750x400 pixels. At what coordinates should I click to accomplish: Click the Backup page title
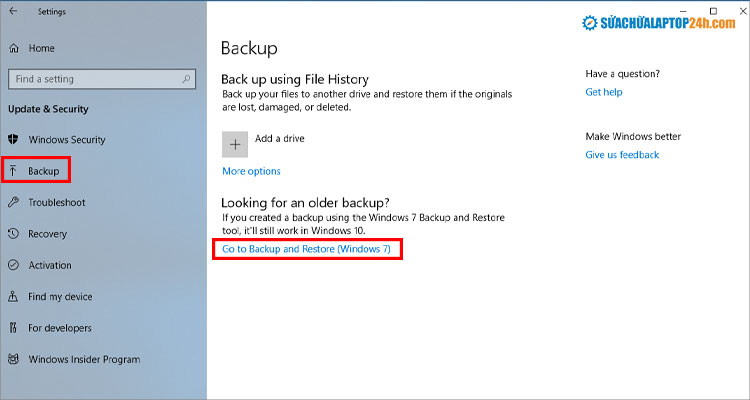249,48
